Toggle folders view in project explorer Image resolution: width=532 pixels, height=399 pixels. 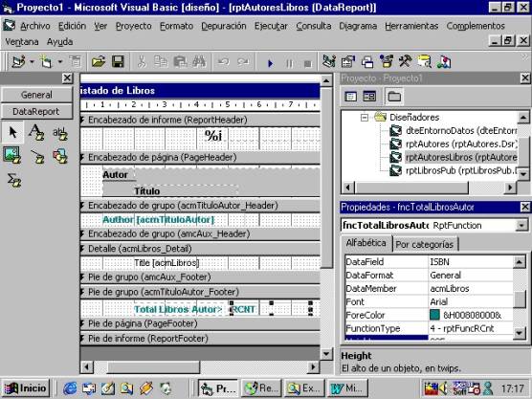pos(394,97)
